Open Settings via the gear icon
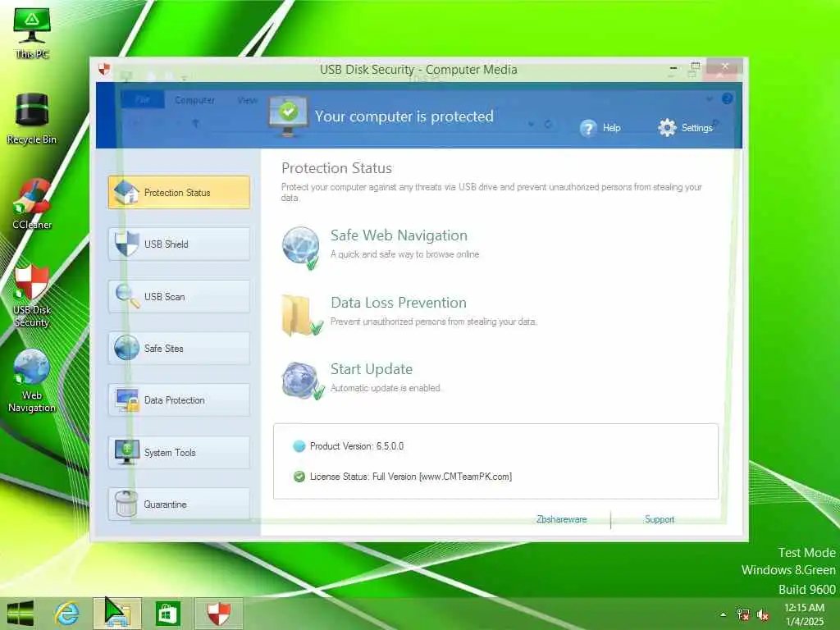 click(x=667, y=127)
